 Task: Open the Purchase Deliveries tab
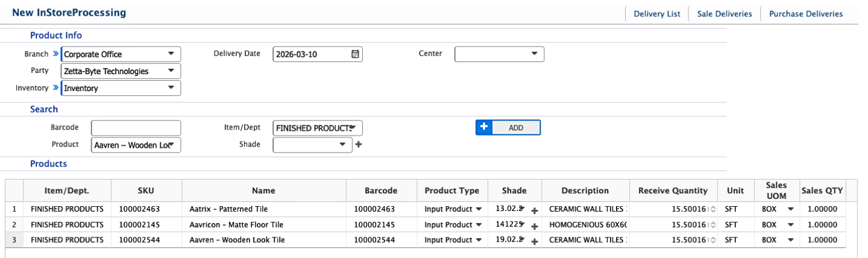coord(805,14)
